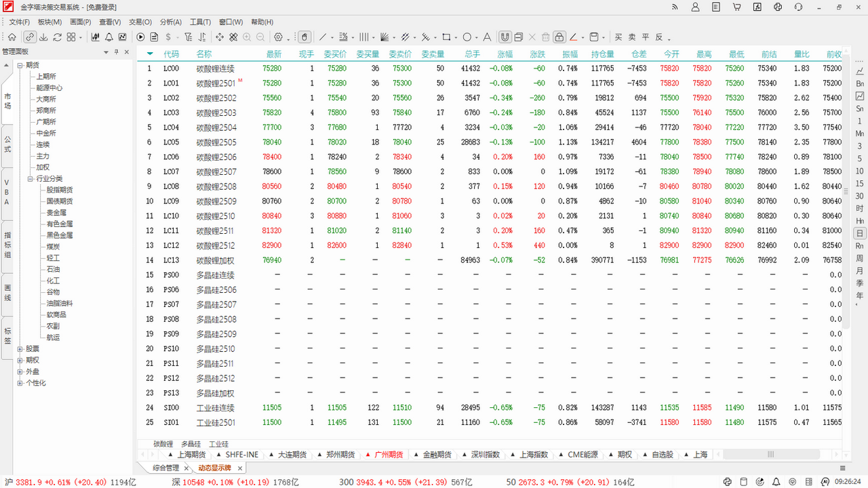Open the 工具(T) menu

point(201,22)
